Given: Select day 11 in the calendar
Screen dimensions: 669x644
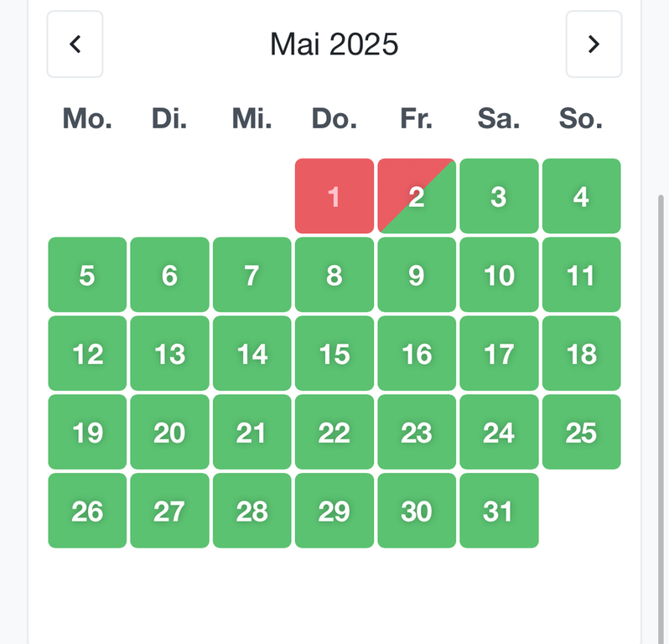Looking at the screenshot, I should click(x=581, y=275).
